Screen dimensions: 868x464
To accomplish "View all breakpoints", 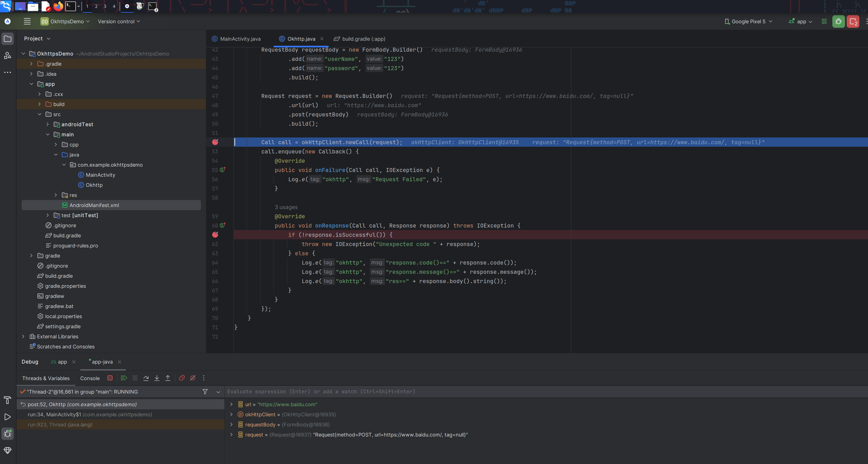I will coord(182,378).
